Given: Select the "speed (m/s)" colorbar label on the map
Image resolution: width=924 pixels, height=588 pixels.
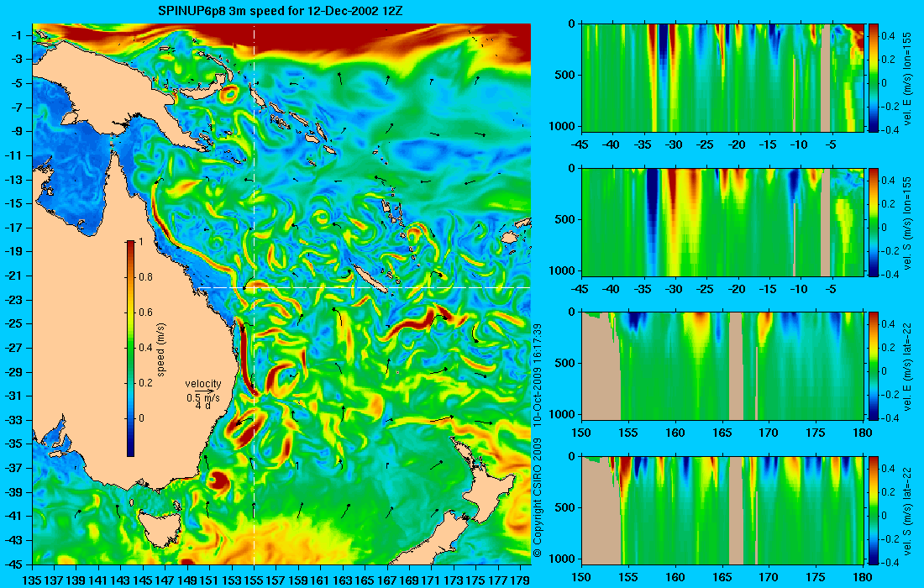Looking at the screenshot, I should point(161,349).
